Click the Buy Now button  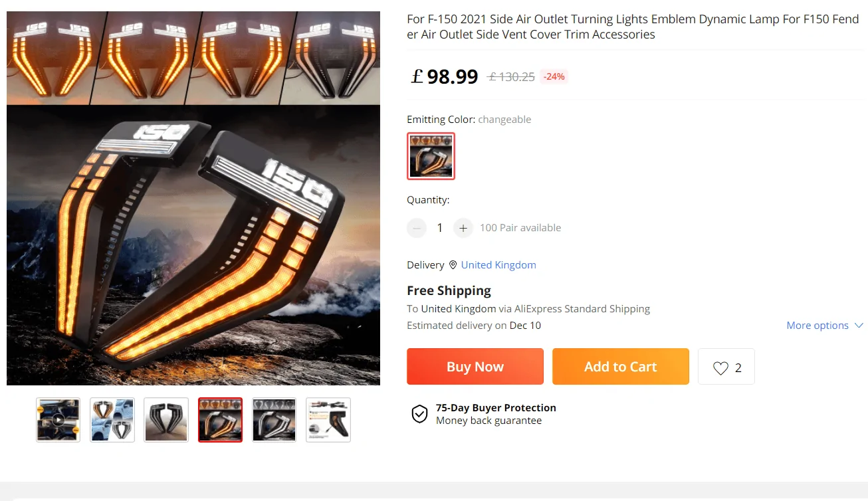475,366
